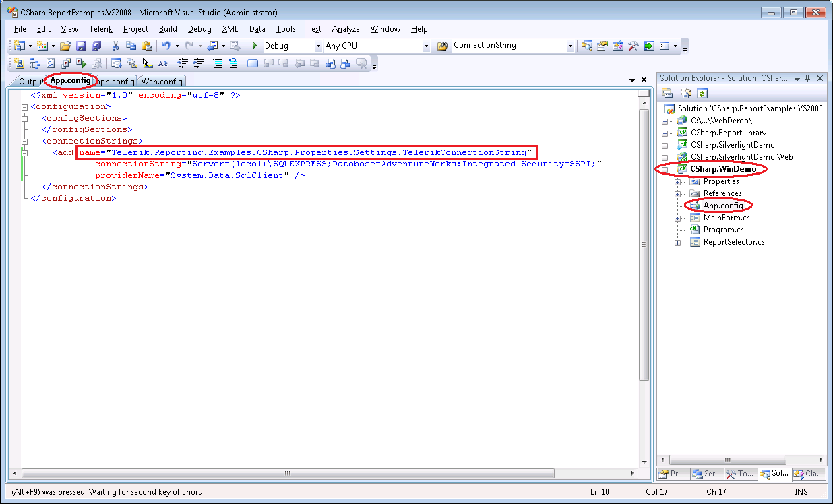The height and width of the screenshot is (504, 833).
Task: Switch to the Web.config editor tab
Action: tap(162, 82)
